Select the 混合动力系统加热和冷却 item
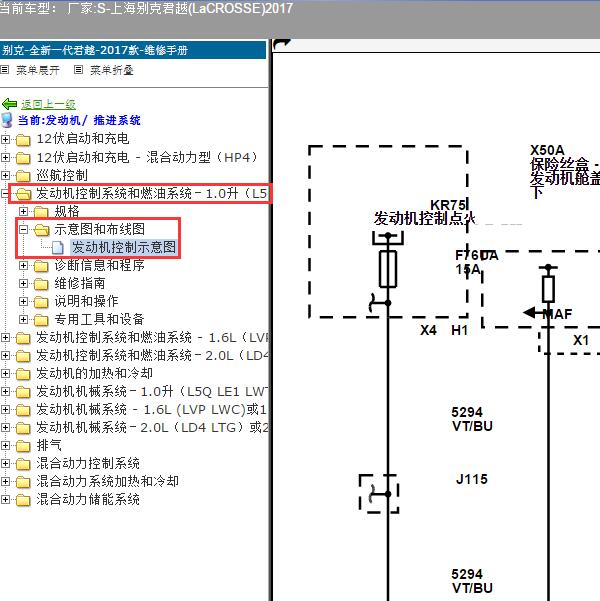This screenshot has height=601, width=600. [x=107, y=481]
